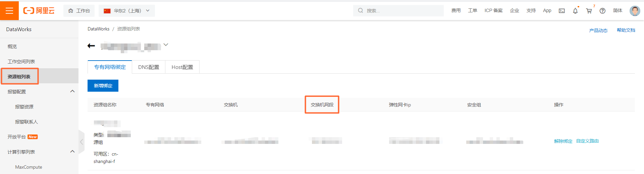The width and height of the screenshot is (644, 174).
Task: Collapse the sidebar with the edge handle
Action: point(81,142)
